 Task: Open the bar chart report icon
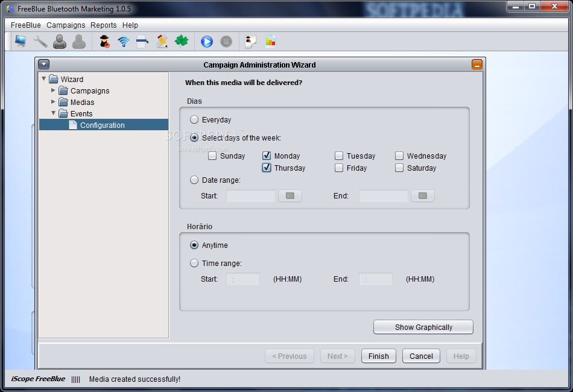270,41
